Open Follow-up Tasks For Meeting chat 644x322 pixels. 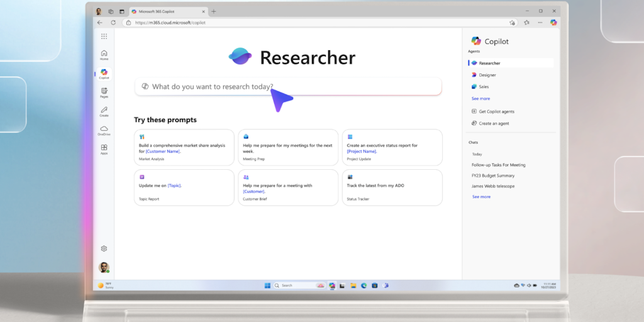(x=498, y=165)
